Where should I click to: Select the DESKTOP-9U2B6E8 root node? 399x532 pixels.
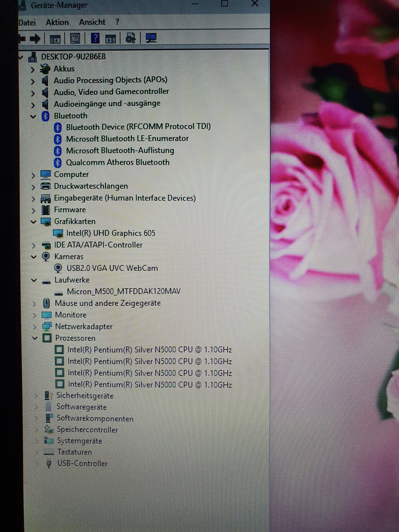[x=73, y=57]
